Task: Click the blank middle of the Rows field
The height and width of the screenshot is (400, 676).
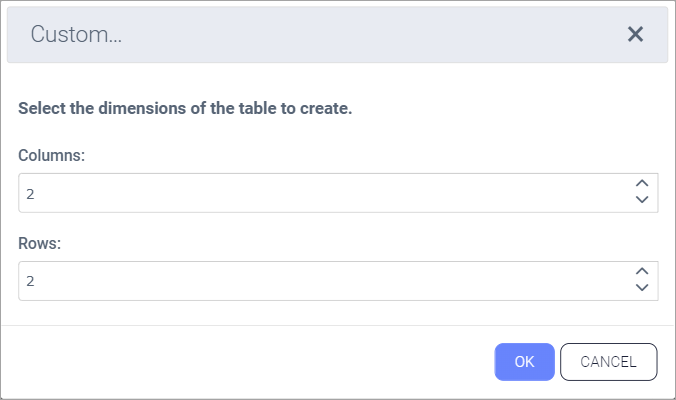Action: 330,281
